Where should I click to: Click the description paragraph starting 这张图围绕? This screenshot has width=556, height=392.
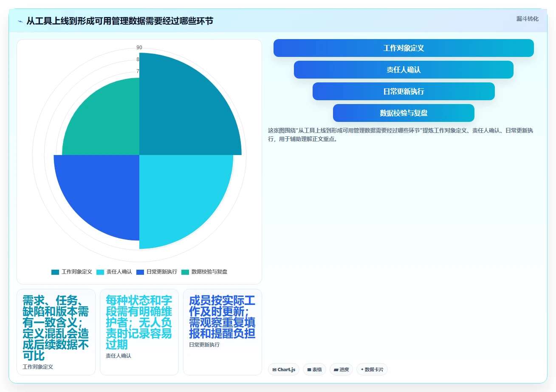click(x=401, y=135)
